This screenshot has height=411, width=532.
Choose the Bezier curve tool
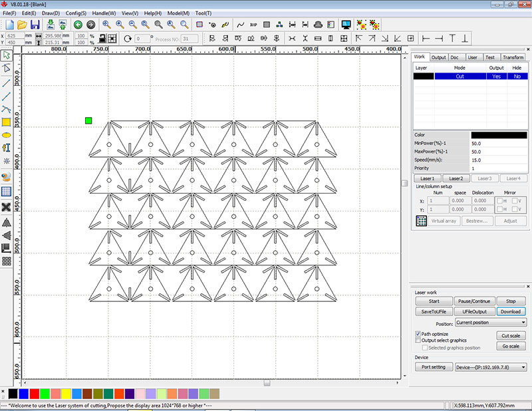pos(7,109)
